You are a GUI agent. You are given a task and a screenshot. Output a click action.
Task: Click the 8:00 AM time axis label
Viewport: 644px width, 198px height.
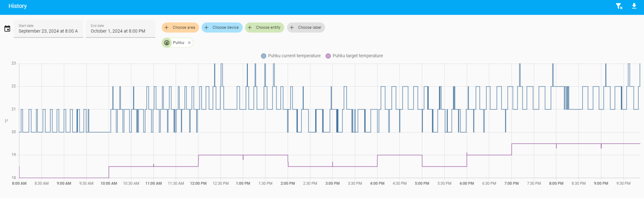tap(19, 184)
